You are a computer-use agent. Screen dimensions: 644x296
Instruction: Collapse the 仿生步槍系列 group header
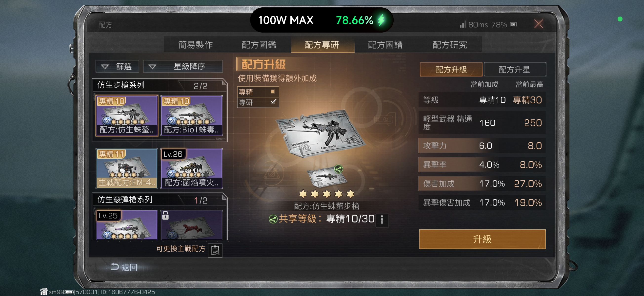(x=160, y=85)
